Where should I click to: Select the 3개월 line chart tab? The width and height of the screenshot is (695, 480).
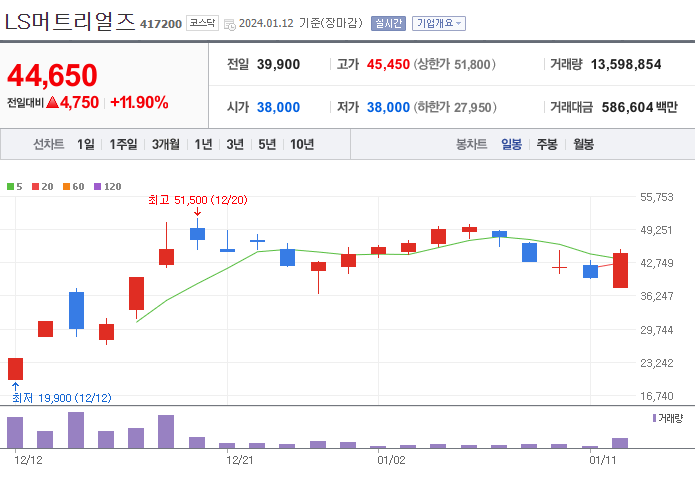166,144
